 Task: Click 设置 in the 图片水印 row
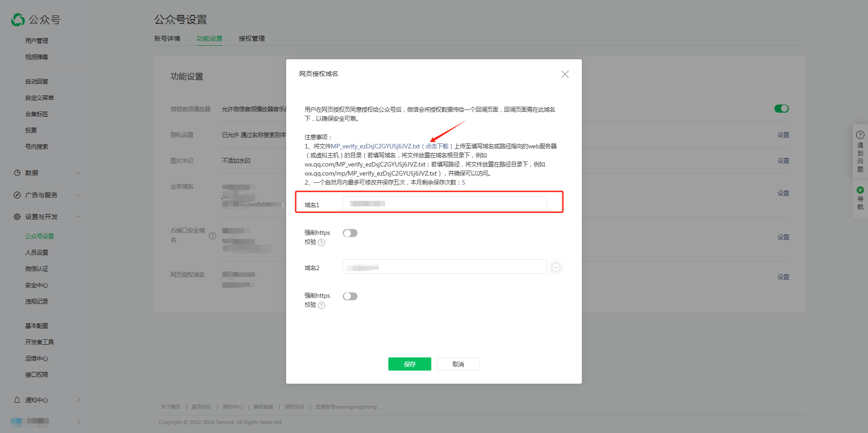point(783,161)
